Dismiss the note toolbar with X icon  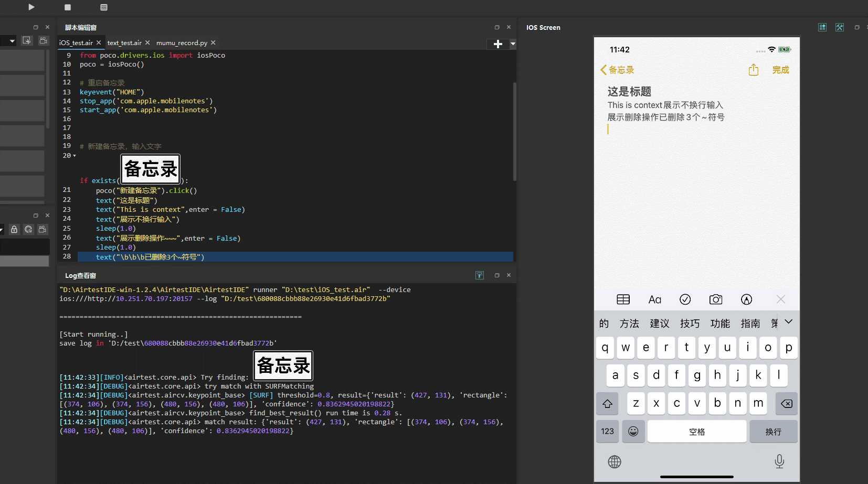(781, 299)
